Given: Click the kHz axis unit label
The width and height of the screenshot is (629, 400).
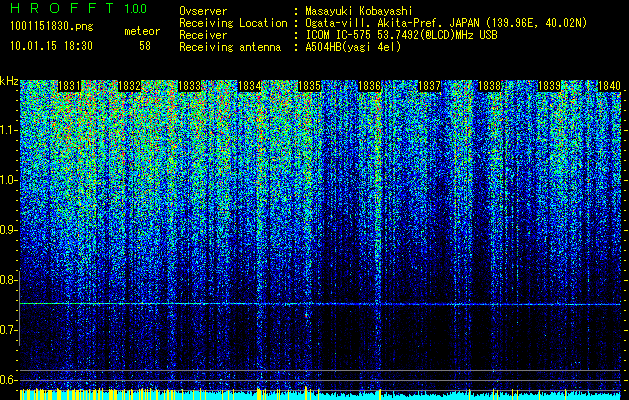Looking at the screenshot, I should [x=10, y=80].
